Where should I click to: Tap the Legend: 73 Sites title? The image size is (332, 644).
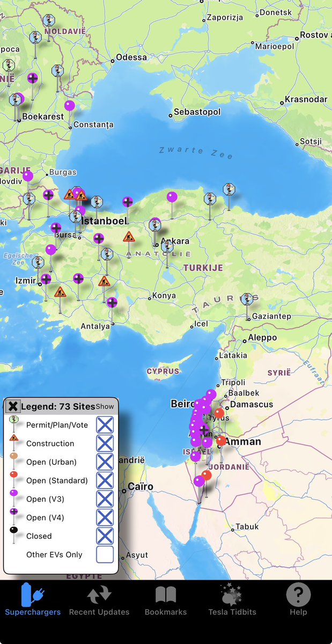pos(57,406)
